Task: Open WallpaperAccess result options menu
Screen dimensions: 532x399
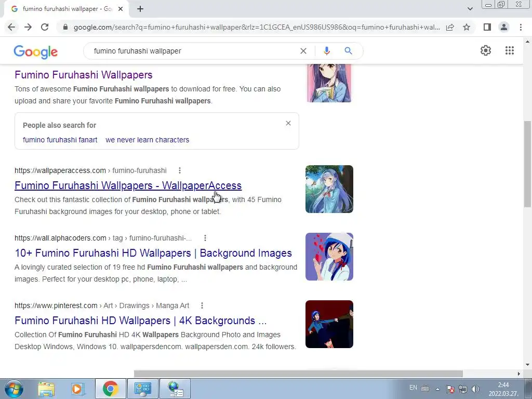Action: [x=179, y=170]
